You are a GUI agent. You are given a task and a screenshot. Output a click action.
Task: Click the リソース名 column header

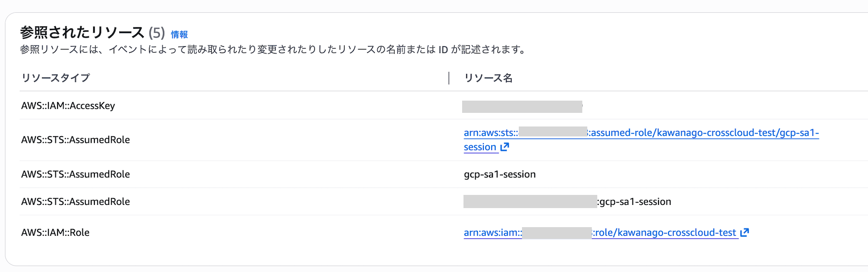488,78
